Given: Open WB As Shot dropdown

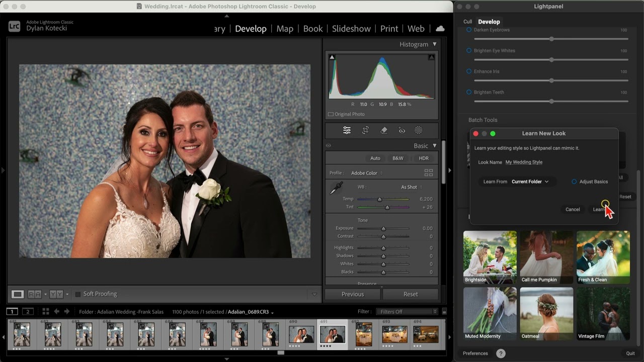Looking at the screenshot, I should coord(412,187).
